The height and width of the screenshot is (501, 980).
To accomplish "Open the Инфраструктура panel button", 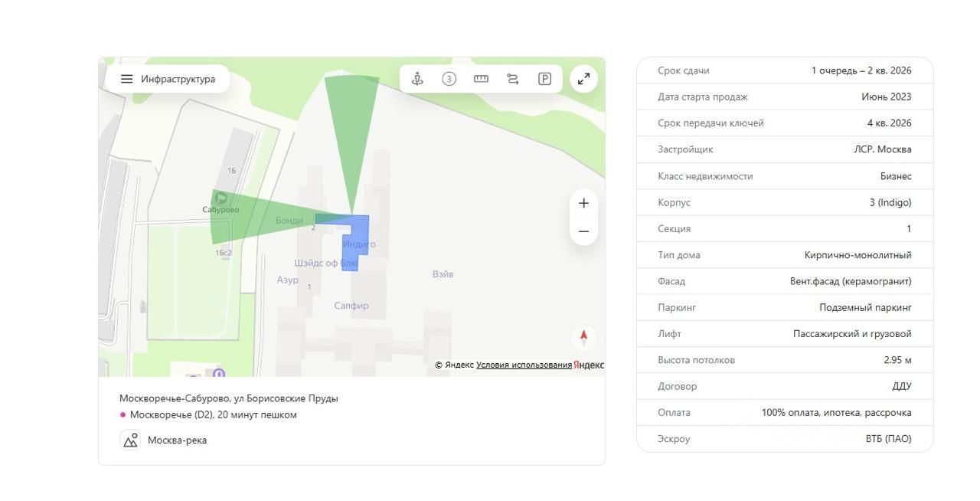I will click(170, 79).
